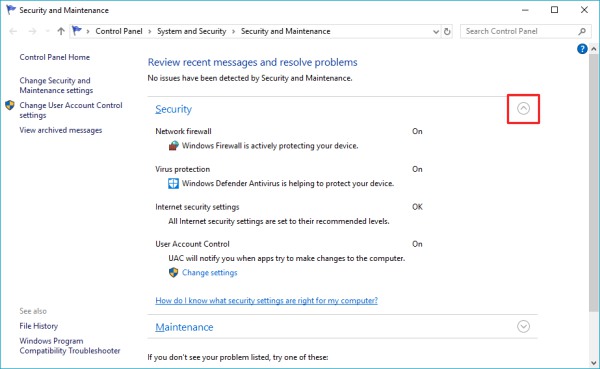Click the Windows Firewall icon
Viewport: 600px width, 369px height.
click(x=173, y=145)
